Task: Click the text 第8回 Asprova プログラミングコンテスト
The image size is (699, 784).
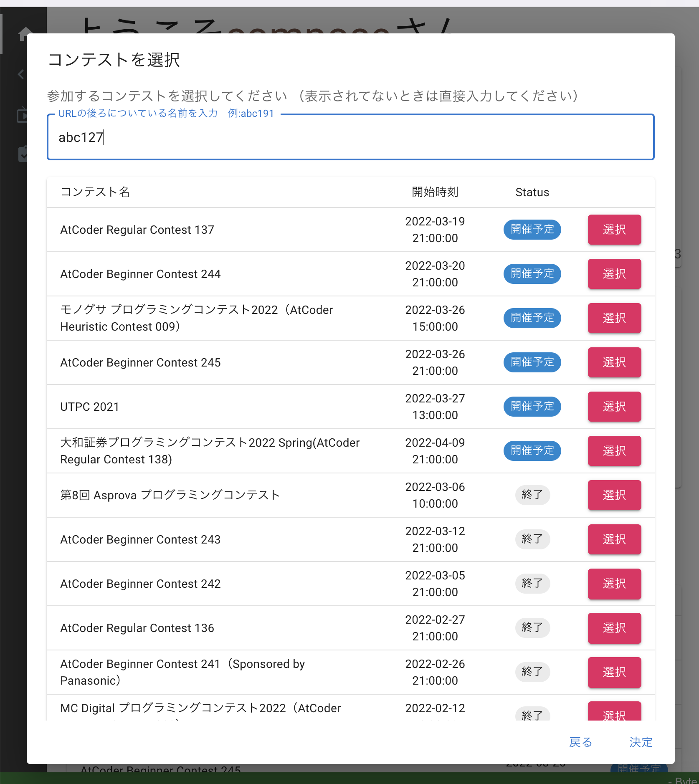Action: 170,495
